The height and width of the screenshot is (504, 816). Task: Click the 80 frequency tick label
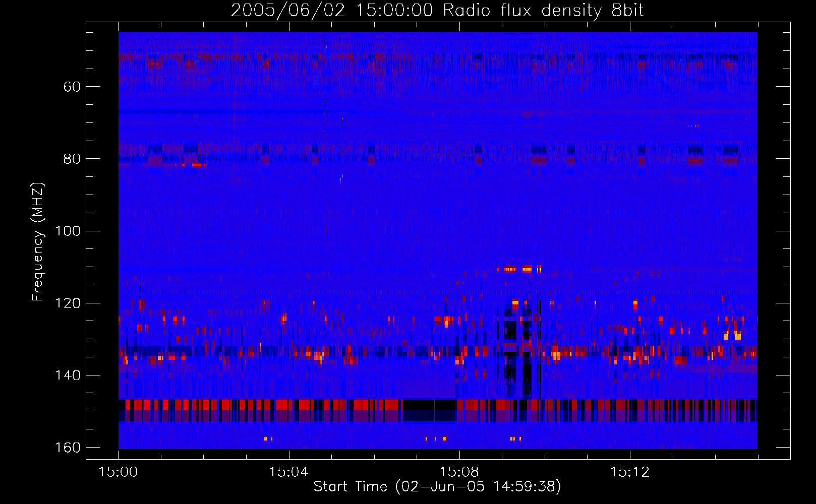pos(72,159)
